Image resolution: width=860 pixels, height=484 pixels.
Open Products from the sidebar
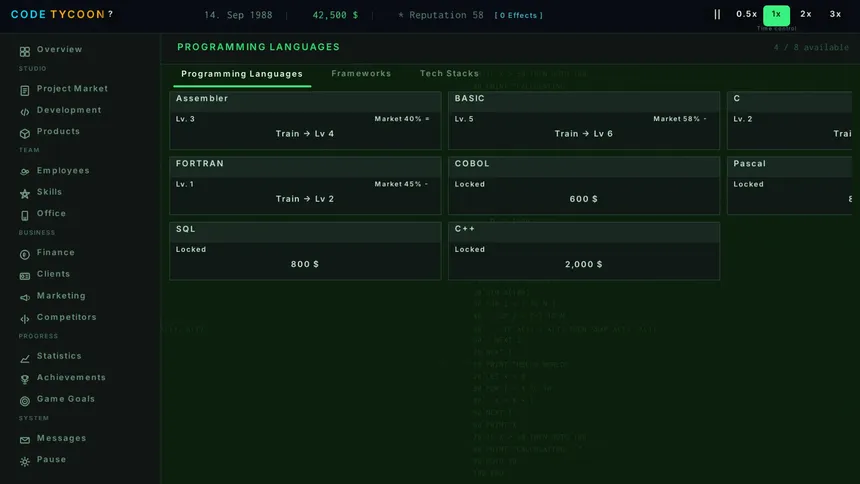[58, 131]
